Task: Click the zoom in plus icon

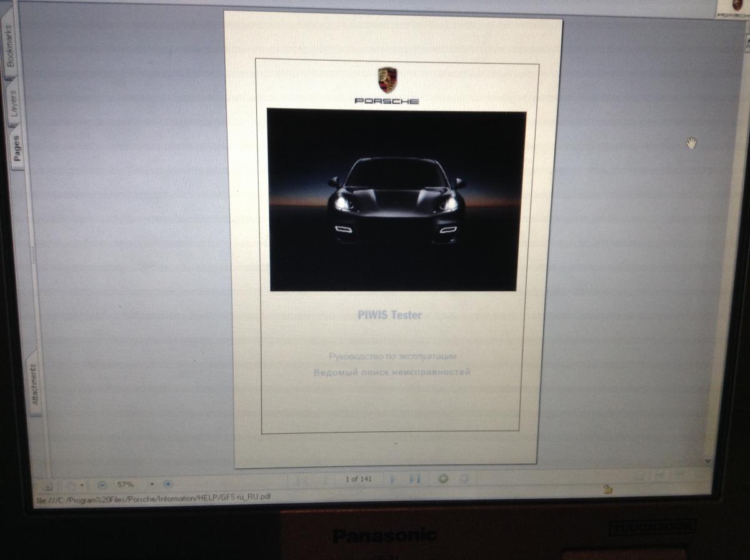Action: pyautogui.click(x=167, y=484)
